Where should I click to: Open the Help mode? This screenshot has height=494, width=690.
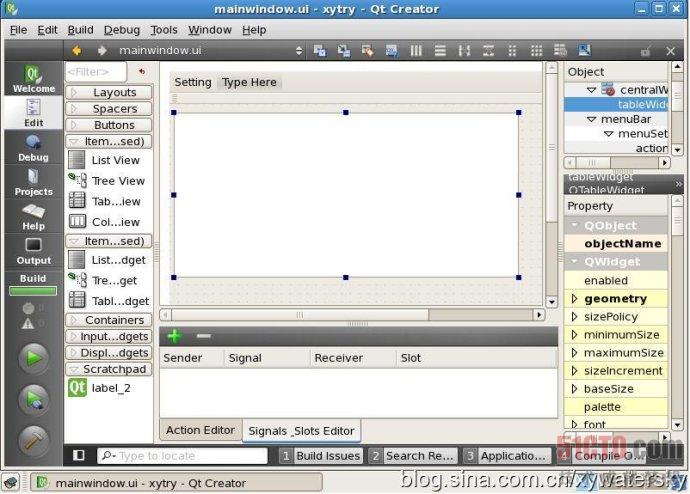pos(33,216)
